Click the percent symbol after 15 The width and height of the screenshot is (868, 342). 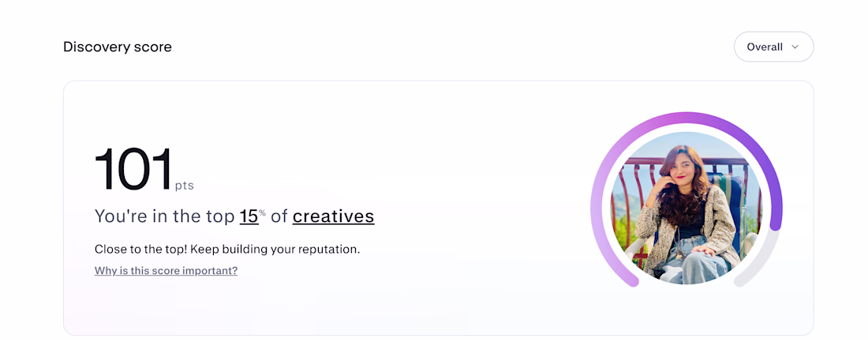click(x=263, y=212)
